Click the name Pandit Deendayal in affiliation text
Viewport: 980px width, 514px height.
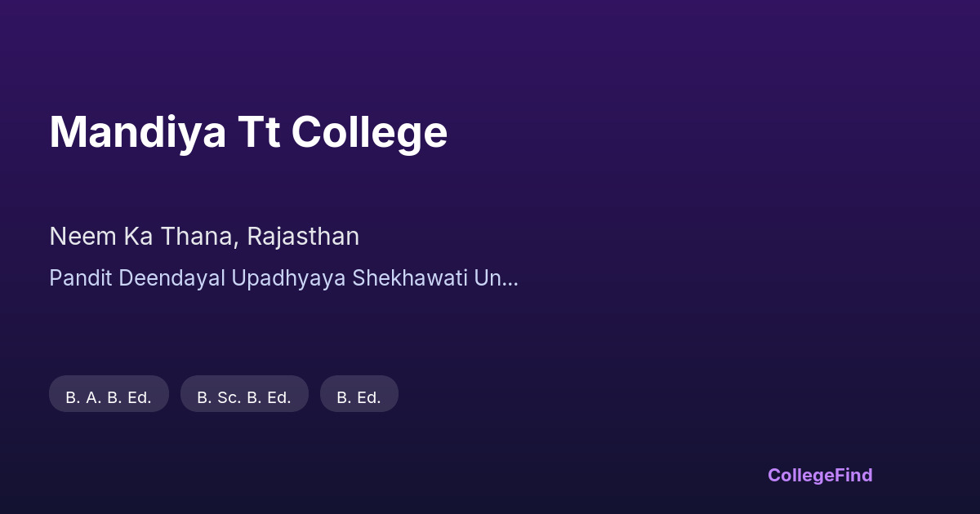[137, 278]
